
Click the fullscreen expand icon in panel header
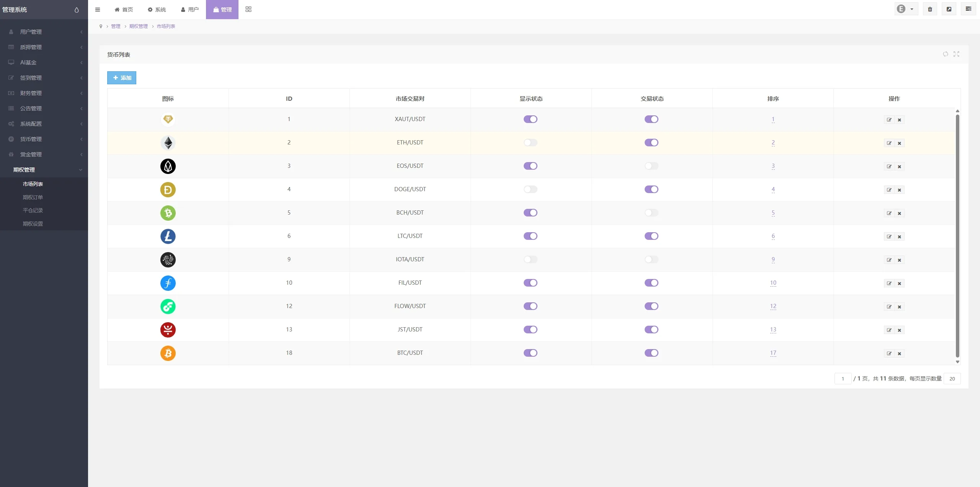tap(956, 54)
